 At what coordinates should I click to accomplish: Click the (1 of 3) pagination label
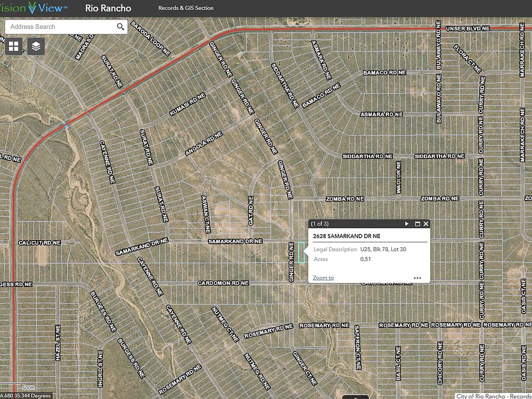tap(319, 224)
